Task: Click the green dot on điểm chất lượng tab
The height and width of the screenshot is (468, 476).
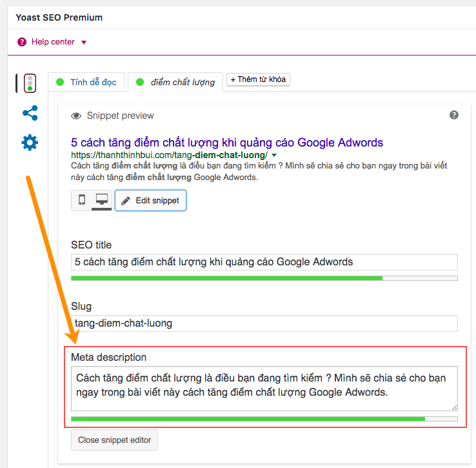Action: click(x=140, y=82)
